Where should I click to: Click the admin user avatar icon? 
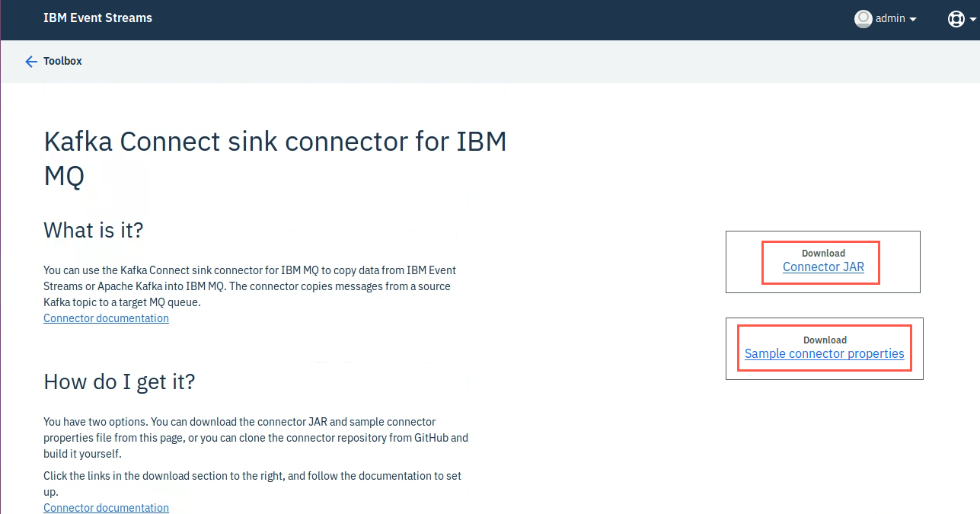click(863, 19)
